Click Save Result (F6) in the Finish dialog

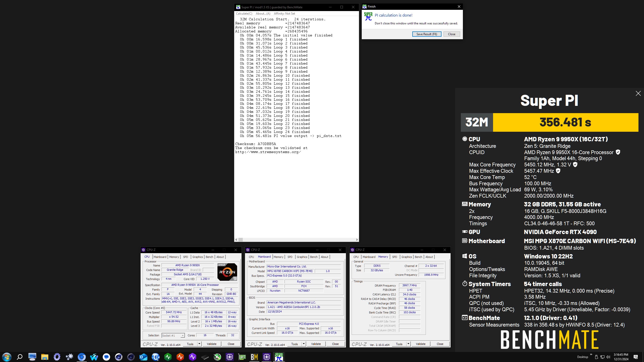pos(427,34)
